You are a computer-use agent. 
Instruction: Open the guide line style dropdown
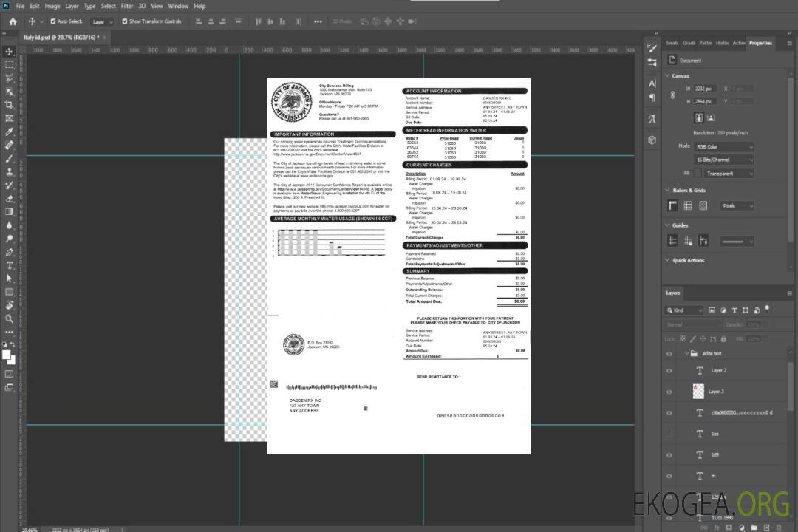(737, 242)
